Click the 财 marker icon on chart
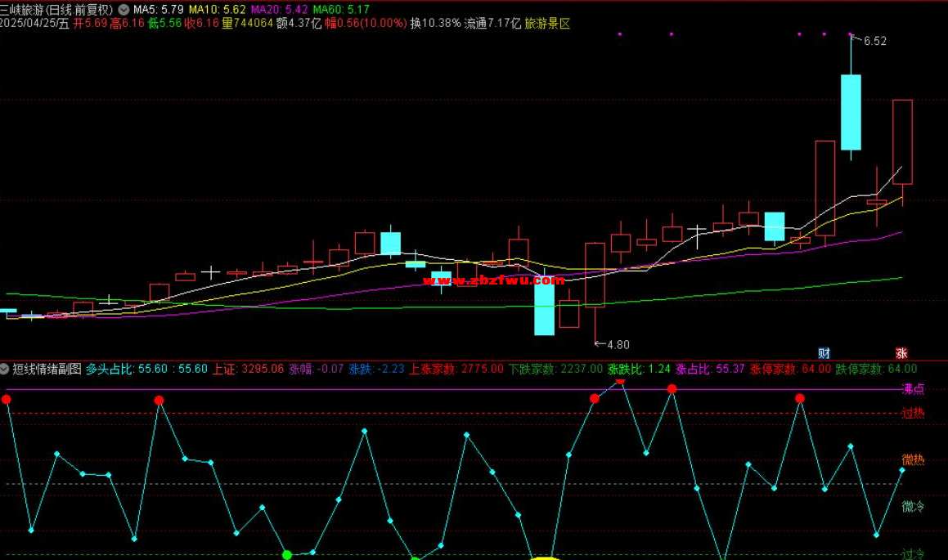This screenshot has height=560, width=948. tap(824, 353)
